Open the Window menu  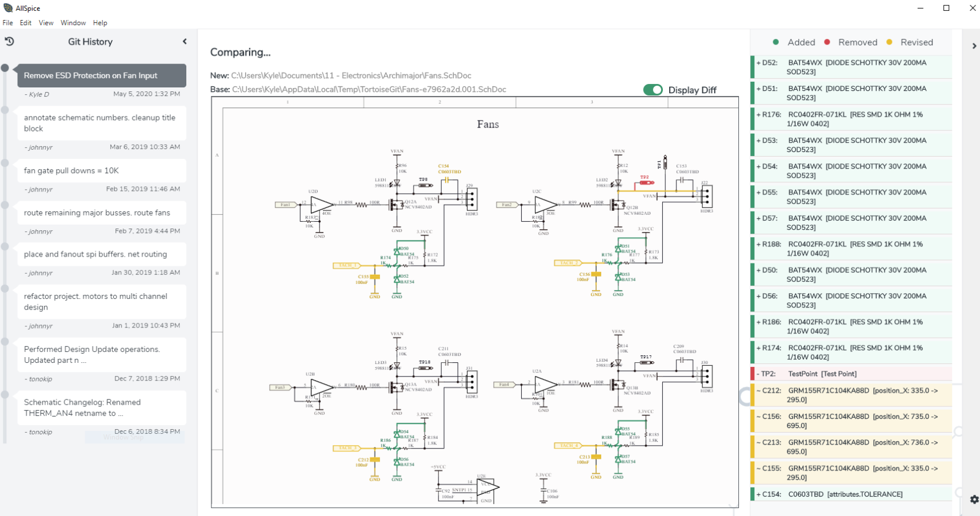click(x=73, y=23)
